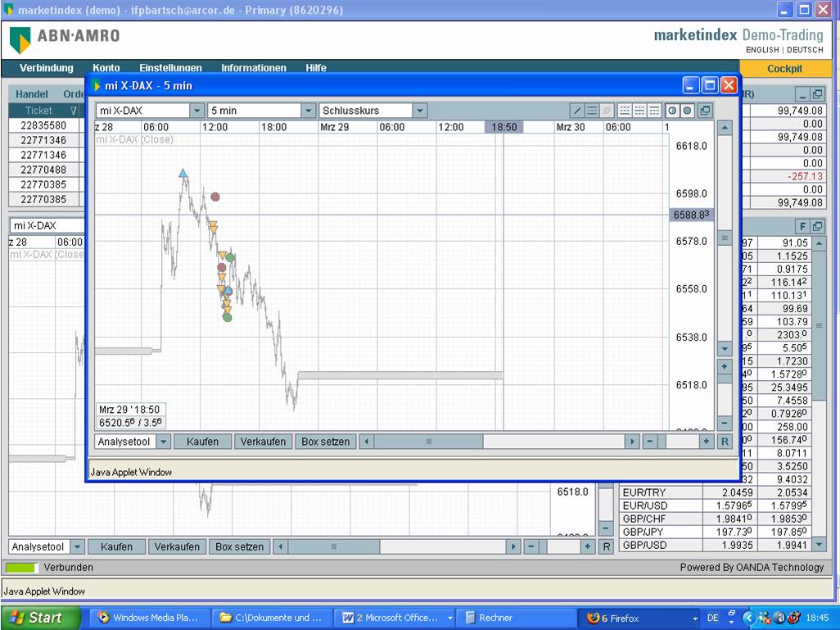Click the main chart horizontal scrollbar left arrow
Image resolution: width=840 pixels, height=630 pixels.
(280, 547)
